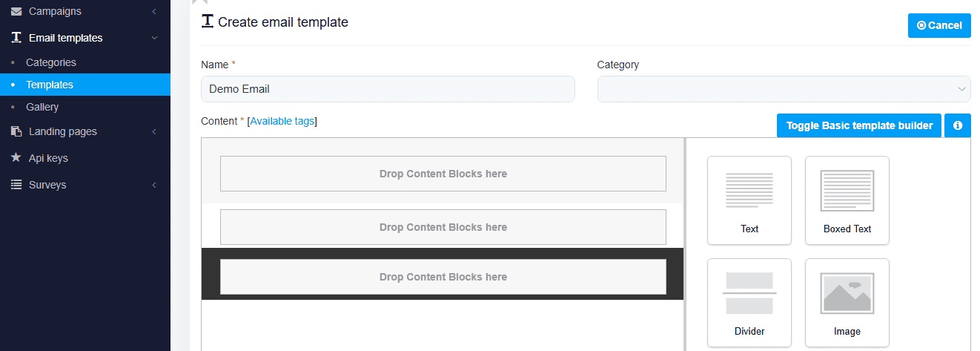
Task: Click the Email templates text icon
Action: pyautogui.click(x=16, y=38)
